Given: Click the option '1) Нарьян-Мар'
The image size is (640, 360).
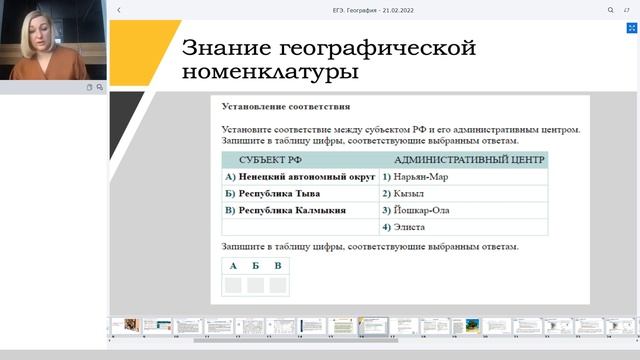Looking at the screenshot, I should pos(415,177).
